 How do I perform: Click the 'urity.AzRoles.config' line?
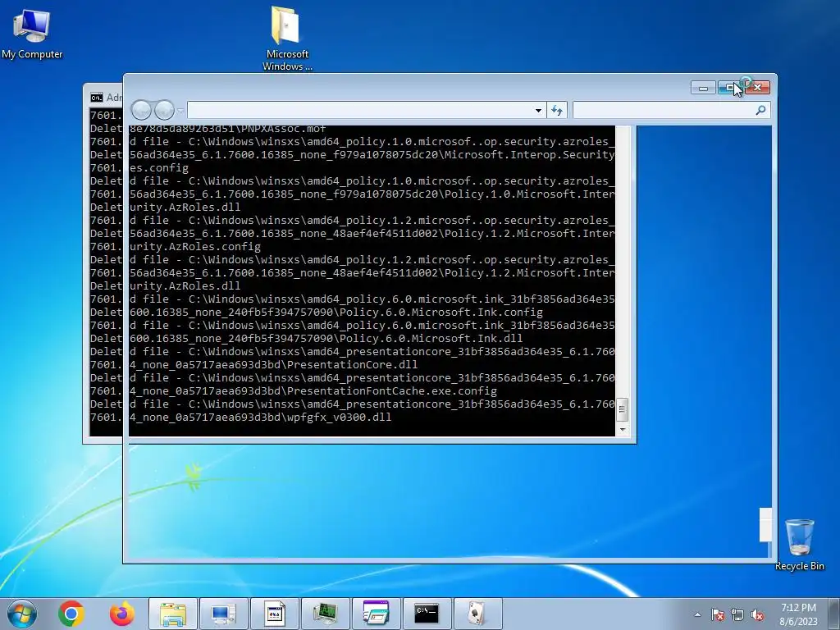tap(195, 247)
